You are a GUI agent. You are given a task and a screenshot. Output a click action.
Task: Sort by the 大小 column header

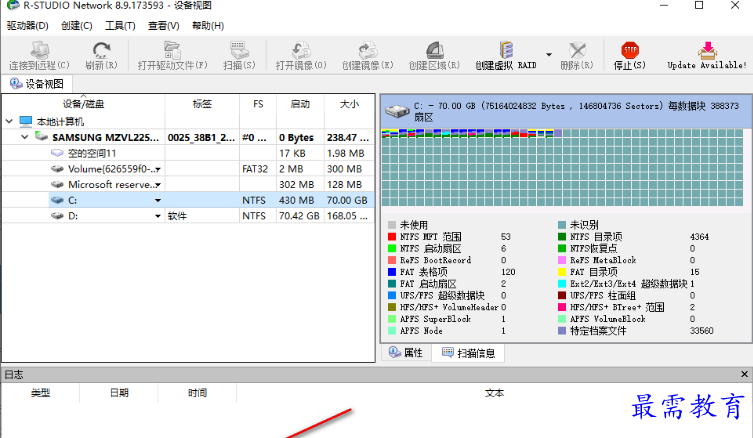click(x=349, y=104)
